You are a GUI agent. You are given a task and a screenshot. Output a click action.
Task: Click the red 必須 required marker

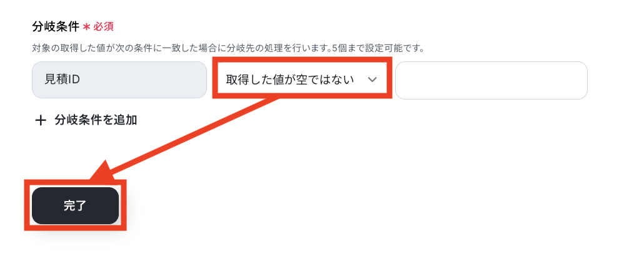[x=103, y=27]
